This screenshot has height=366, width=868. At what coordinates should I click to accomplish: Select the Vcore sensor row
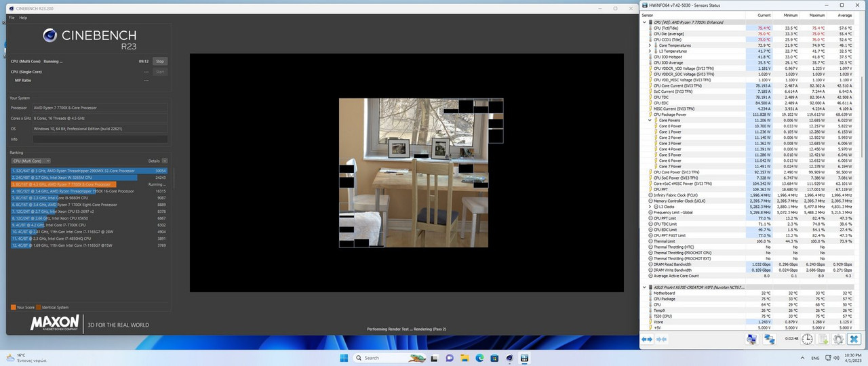pyautogui.click(x=747, y=321)
